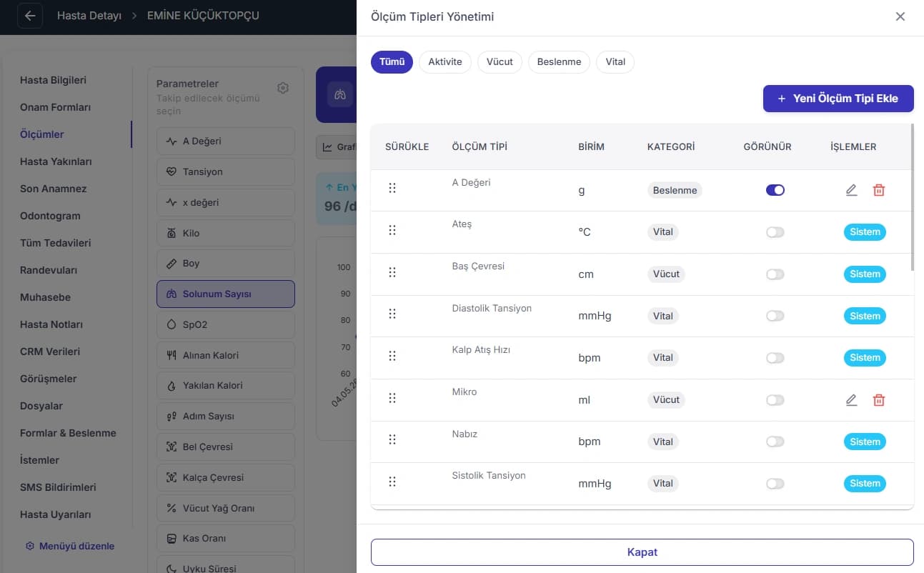The width and height of the screenshot is (924, 573).
Task: Turn off the A Değeri visibility toggle
Action: (775, 190)
